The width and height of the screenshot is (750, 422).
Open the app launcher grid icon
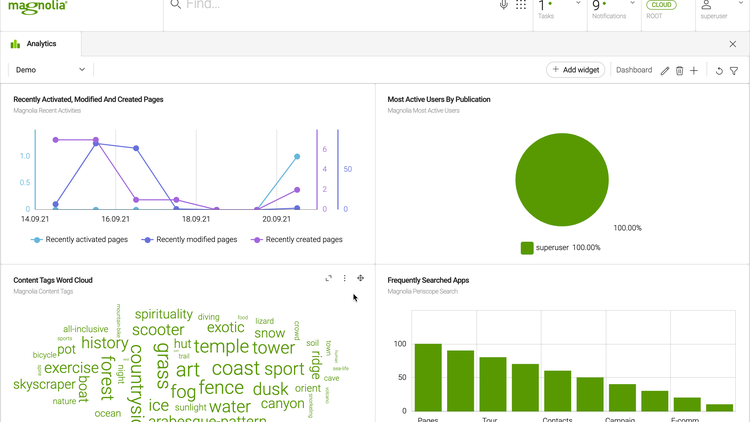(521, 5)
